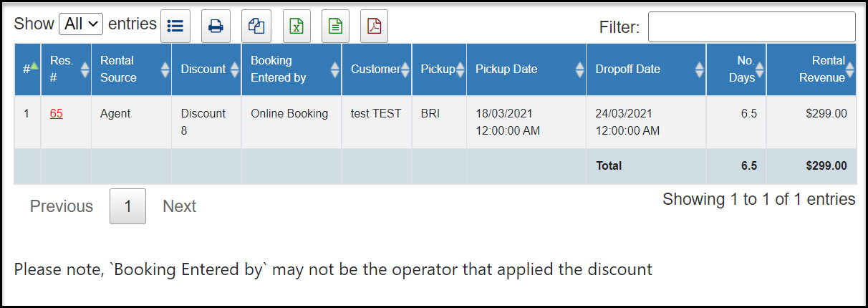Screen dimensions: 868x308
Task: Open reservation 65 link
Action: click(x=57, y=113)
